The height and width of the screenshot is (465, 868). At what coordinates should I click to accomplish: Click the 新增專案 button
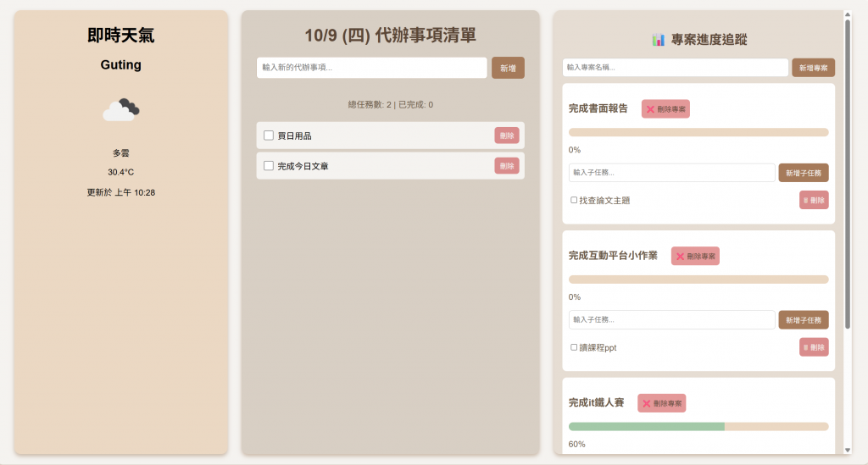click(813, 68)
